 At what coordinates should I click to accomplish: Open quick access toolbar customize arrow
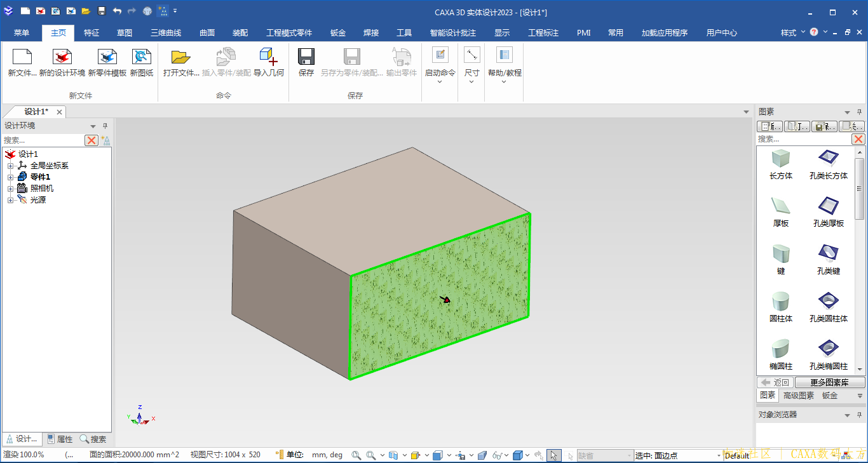(175, 11)
